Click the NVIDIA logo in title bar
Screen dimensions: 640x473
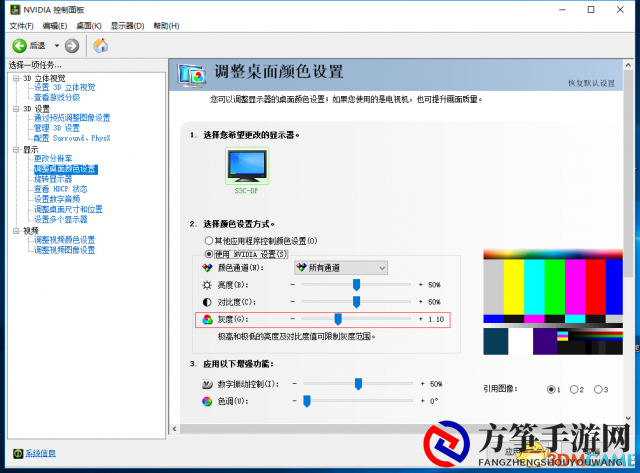click(x=15, y=9)
